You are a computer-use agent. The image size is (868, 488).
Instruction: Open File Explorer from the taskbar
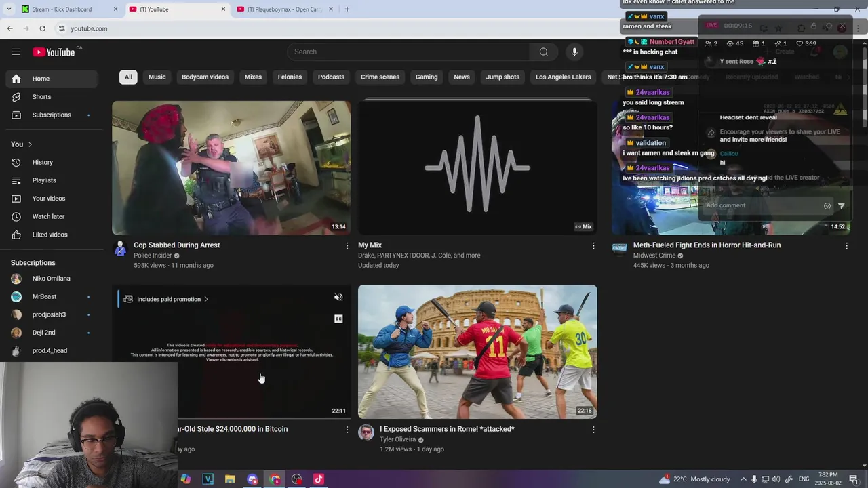[230, 479]
